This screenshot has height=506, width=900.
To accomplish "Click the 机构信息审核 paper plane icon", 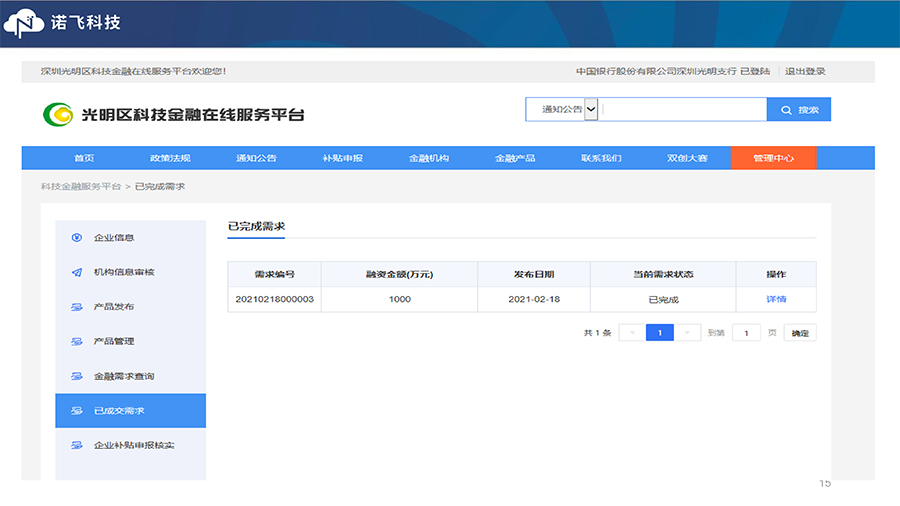I will pos(77,273).
